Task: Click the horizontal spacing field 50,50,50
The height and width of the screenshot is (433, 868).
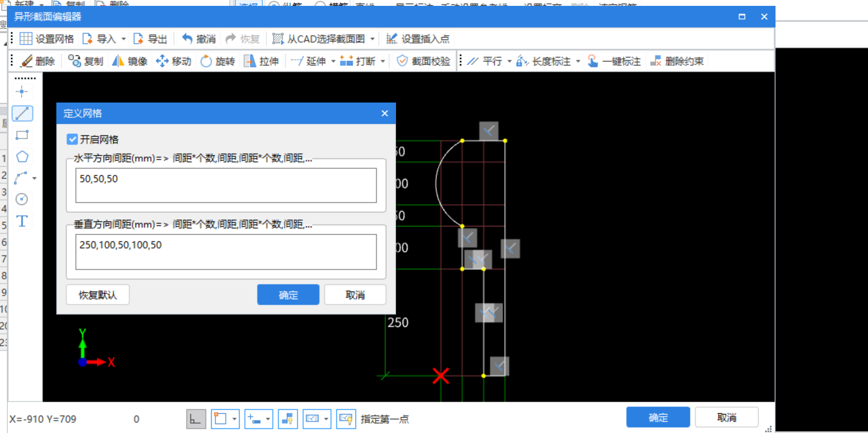Action: pos(226,185)
